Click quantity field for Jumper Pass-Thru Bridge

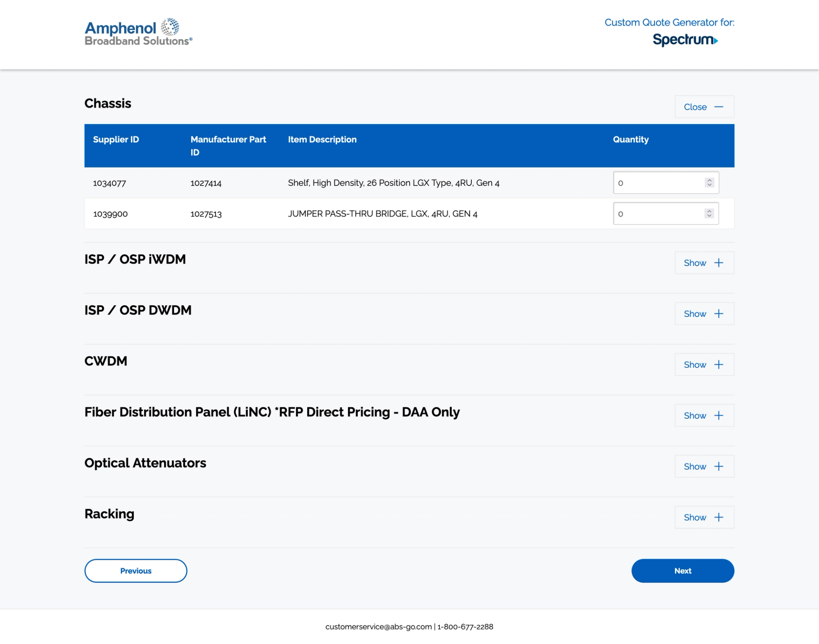657,214
